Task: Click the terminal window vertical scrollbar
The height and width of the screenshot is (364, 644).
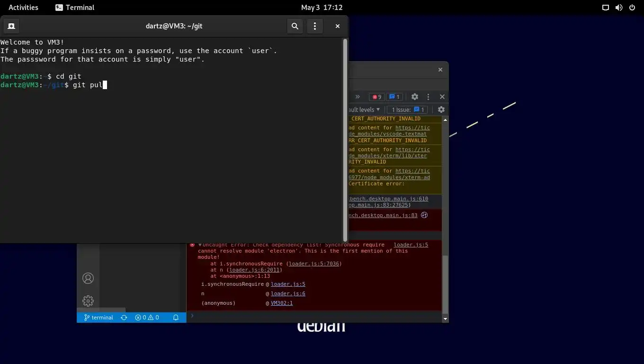Action: (x=345, y=140)
